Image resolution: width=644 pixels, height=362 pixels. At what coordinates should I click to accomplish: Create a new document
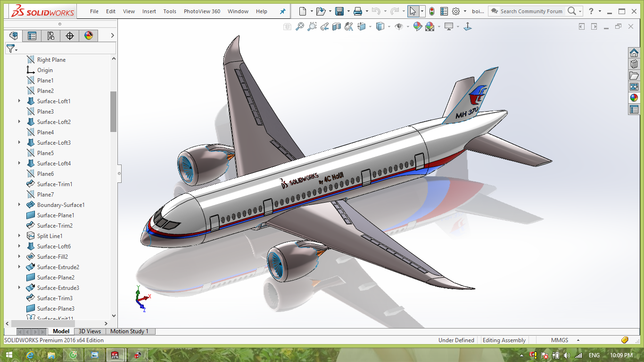pos(302,11)
